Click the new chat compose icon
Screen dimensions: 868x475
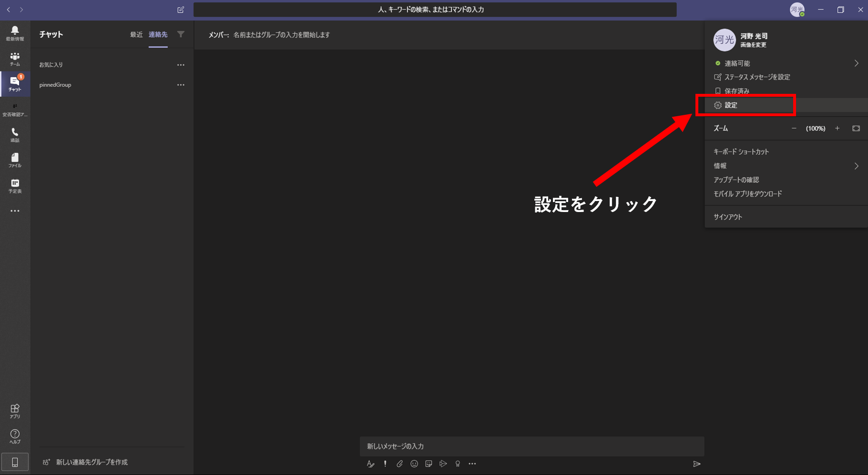coord(181,10)
